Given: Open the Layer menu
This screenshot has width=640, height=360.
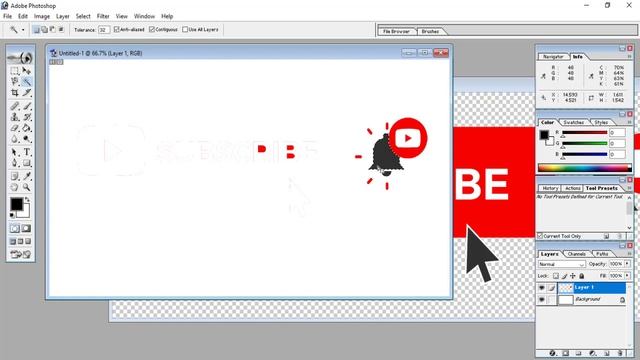Looking at the screenshot, I should [x=63, y=16].
